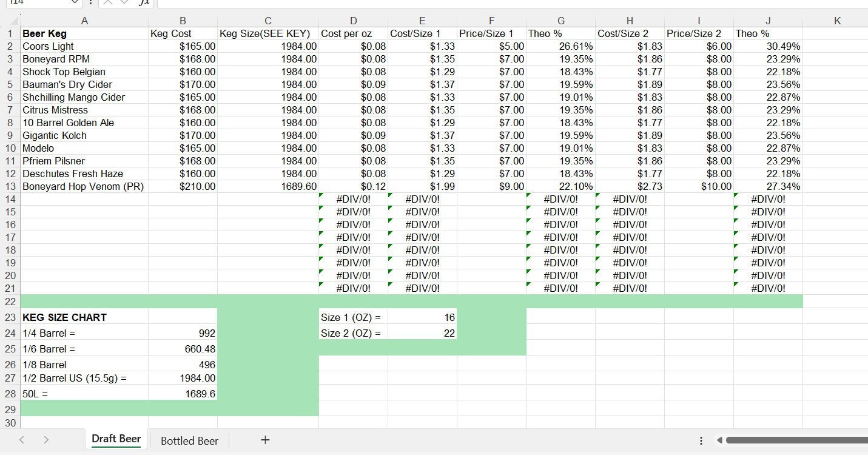Select the green shaded cell below 50L row
This screenshot has height=455, width=868.
[85, 409]
